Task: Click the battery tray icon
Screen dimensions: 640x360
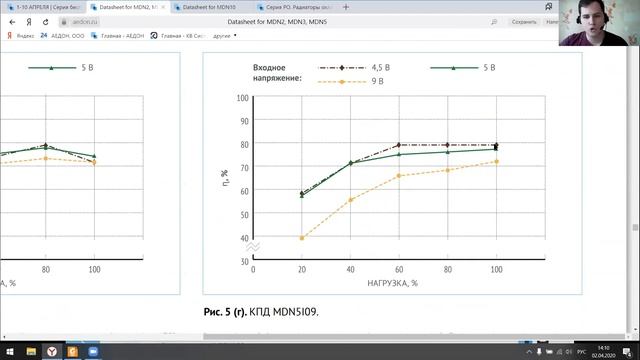Action: 549,352
